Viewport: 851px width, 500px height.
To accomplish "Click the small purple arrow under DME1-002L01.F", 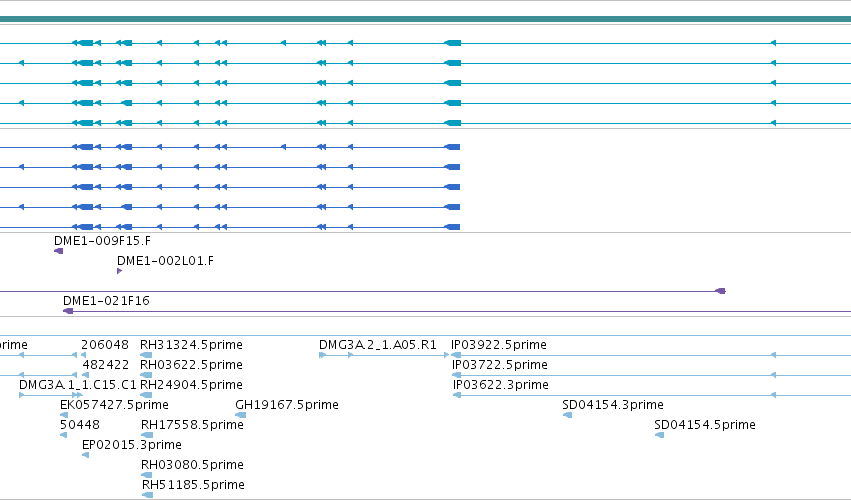I will point(119,271).
